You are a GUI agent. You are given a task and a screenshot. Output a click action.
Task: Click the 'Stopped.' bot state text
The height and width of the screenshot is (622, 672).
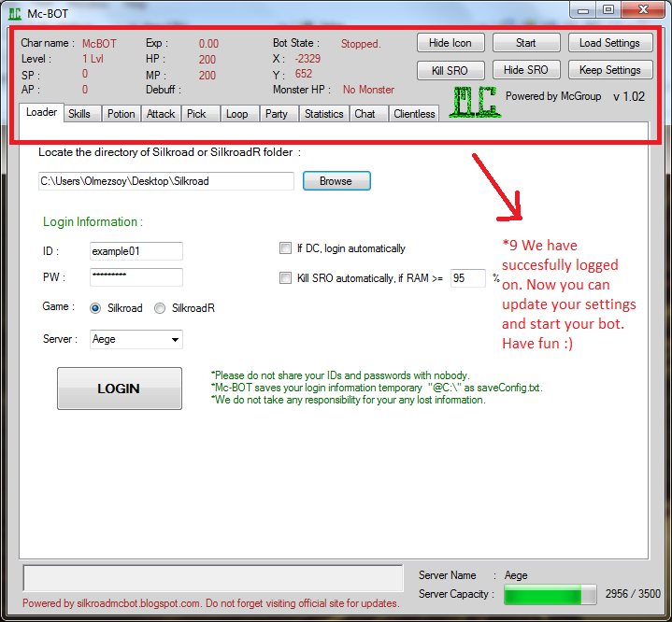tap(361, 44)
